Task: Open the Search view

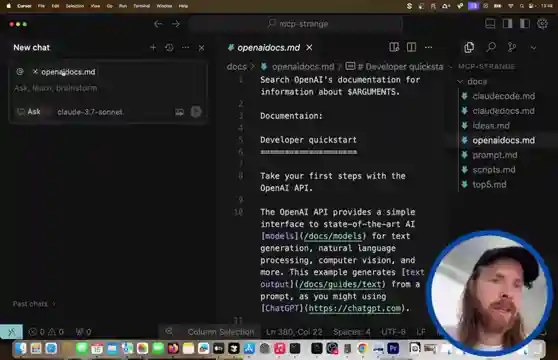Action: 491,47
